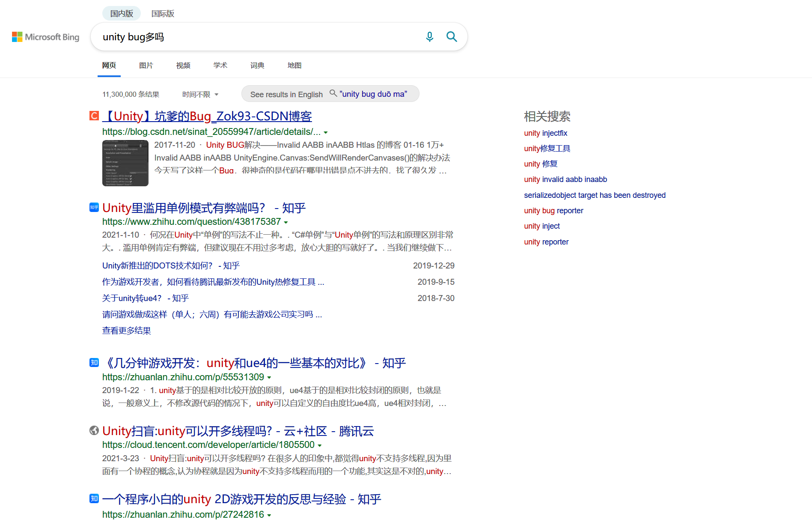Viewport: 812px width, 522px height.
Task: Open sublink about game company internship question
Action: pyautogui.click(x=212, y=314)
